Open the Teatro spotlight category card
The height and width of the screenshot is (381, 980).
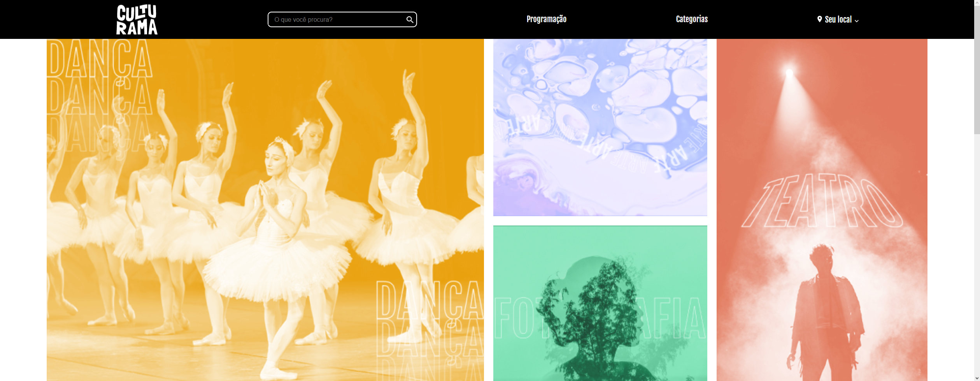[x=822, y=210]
